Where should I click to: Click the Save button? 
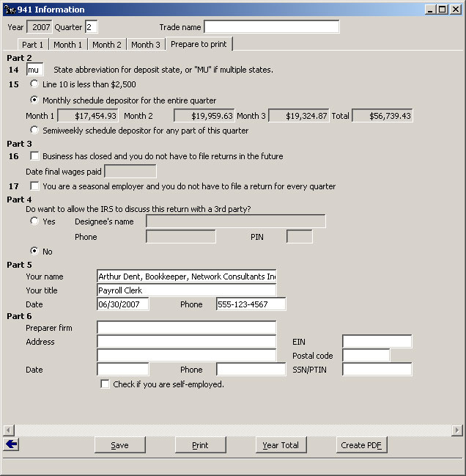[x=119, y=445]
